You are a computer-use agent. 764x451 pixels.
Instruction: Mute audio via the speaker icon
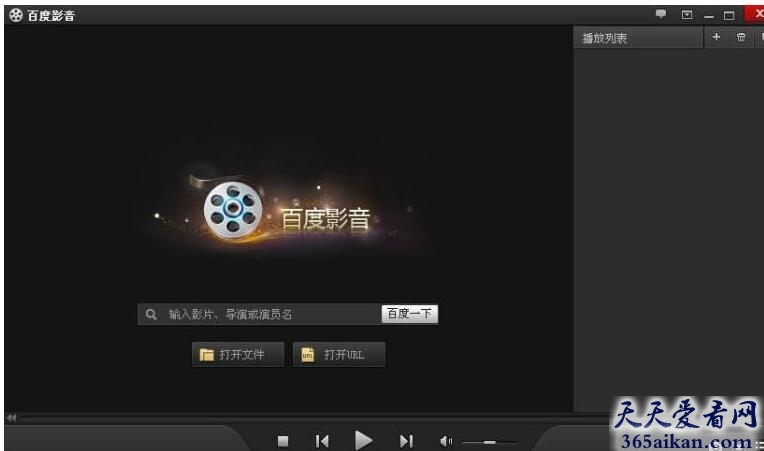tap(446, 441)
